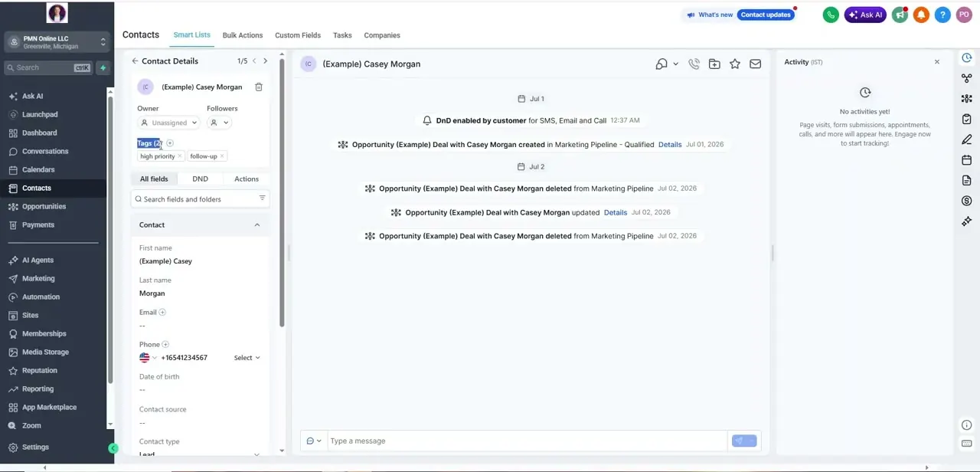Open the filter icon in fields search box
980x472 pixels.
[262, 198]
